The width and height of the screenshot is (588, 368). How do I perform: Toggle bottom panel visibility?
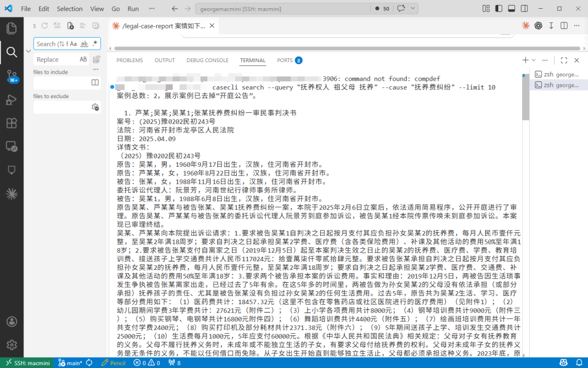tap(511, 8)
